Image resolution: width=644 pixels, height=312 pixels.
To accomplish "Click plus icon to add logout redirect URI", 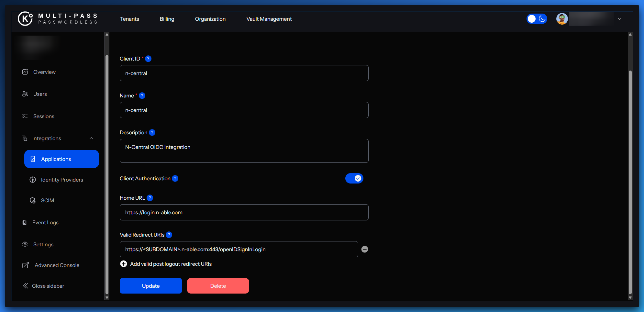I will click(124, 264).
